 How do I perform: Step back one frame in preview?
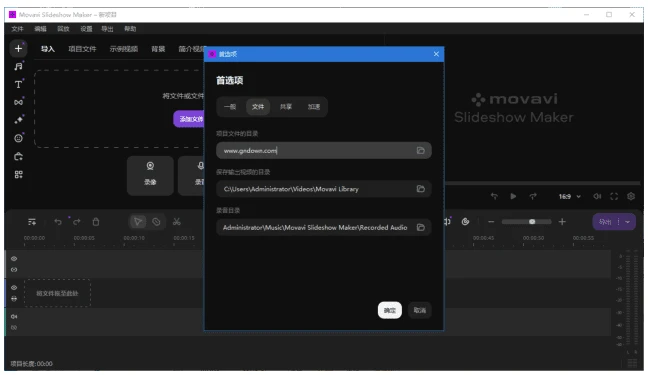click(x=494, y=196)
